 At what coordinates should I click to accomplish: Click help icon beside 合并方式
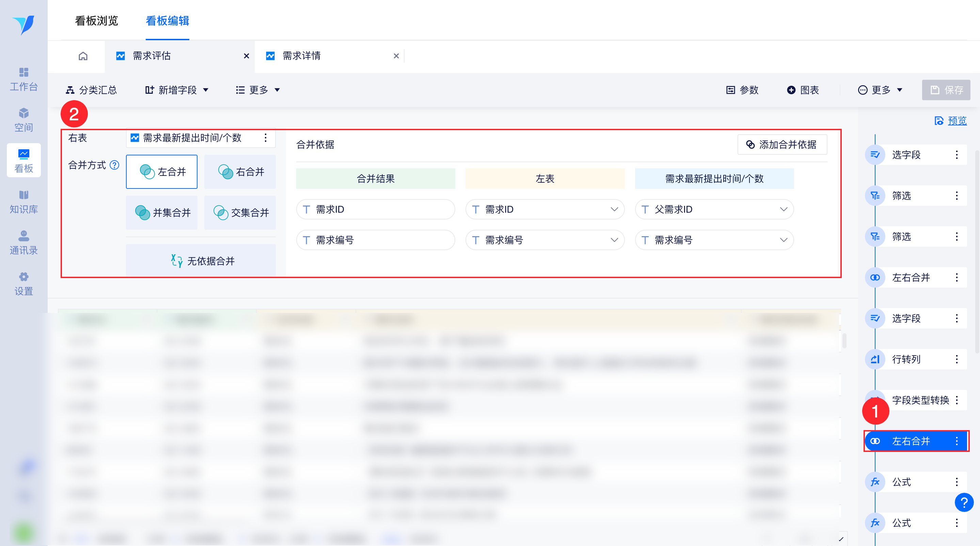(x=114, y=165)
